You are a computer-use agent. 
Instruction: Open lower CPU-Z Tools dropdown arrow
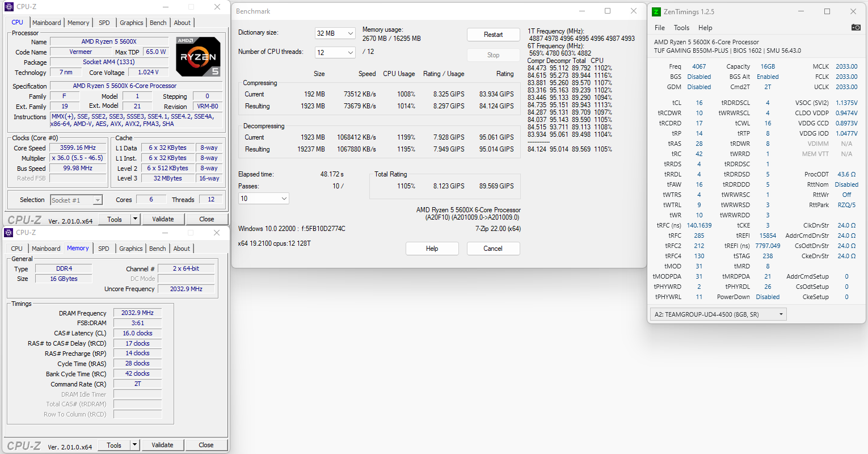pyautogui.click(x=134, y=445)
